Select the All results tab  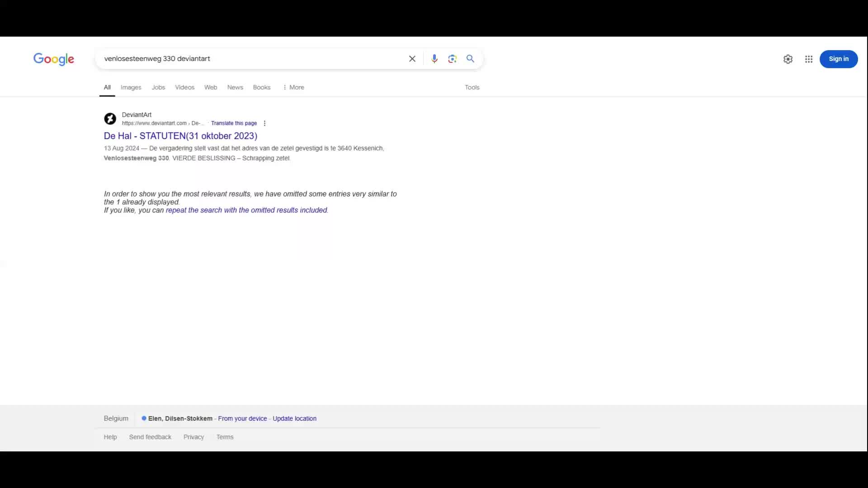(107, 87)
